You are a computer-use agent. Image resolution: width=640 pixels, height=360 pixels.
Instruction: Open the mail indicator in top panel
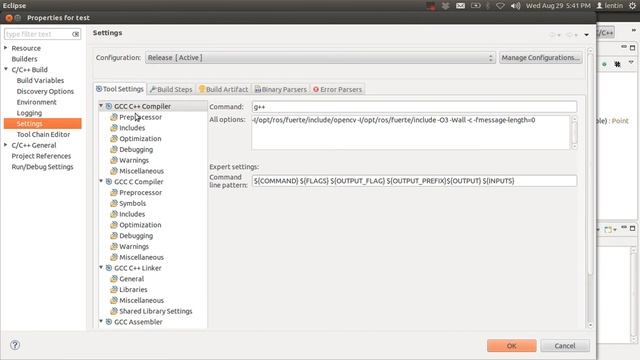(460, 6)
